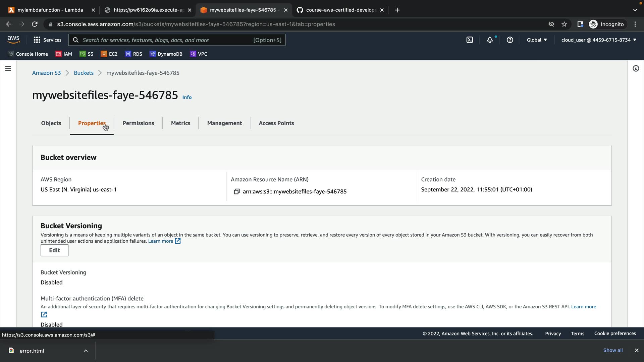Expand the cloud_user account menu

click(x=598, y=40)
